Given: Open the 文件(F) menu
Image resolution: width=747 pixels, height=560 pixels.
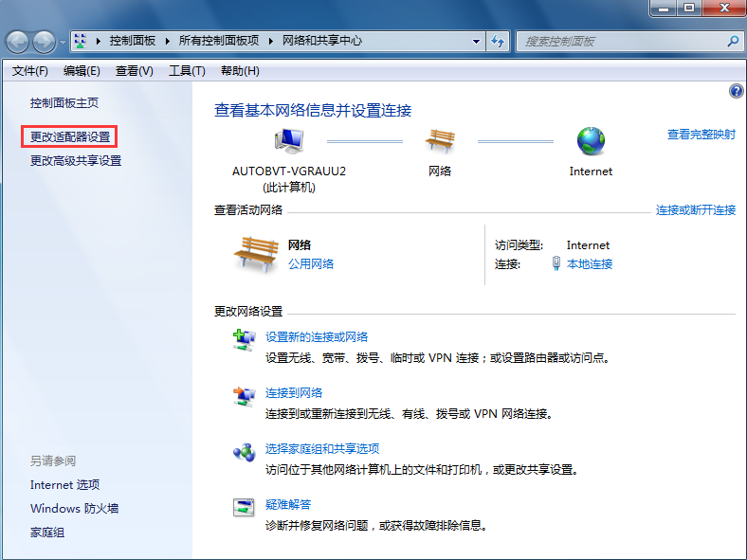Looking at the screenshot, I should pos(29,71).
